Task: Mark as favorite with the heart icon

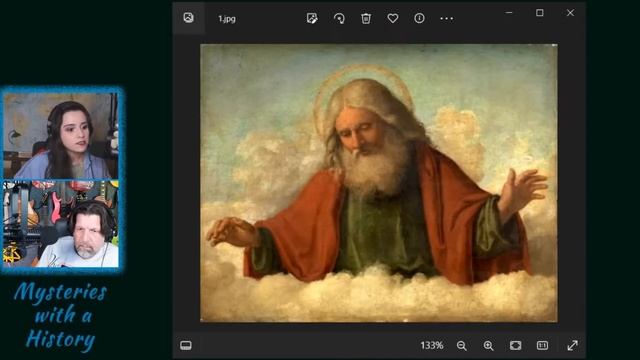Action: (393, 18)
